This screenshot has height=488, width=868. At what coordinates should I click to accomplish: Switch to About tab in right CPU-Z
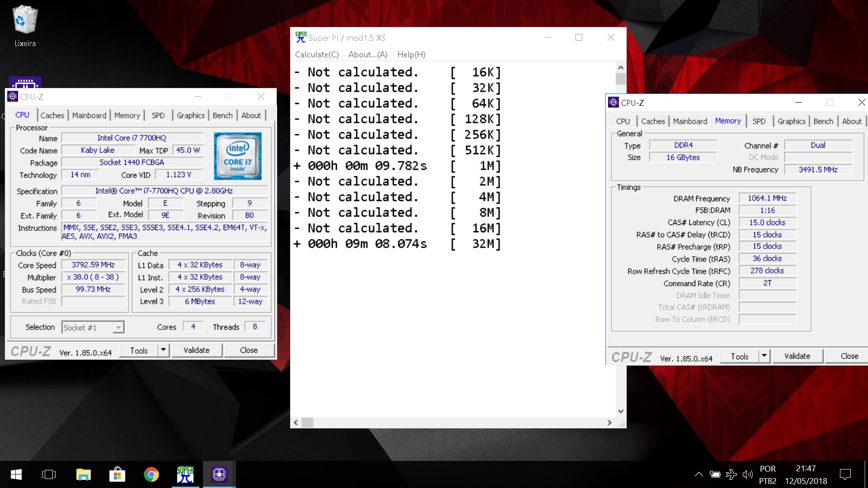click(x=852, y=121)
